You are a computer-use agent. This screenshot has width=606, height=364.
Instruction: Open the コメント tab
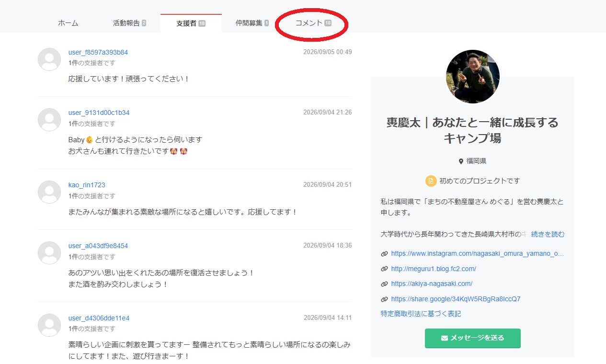313,23
